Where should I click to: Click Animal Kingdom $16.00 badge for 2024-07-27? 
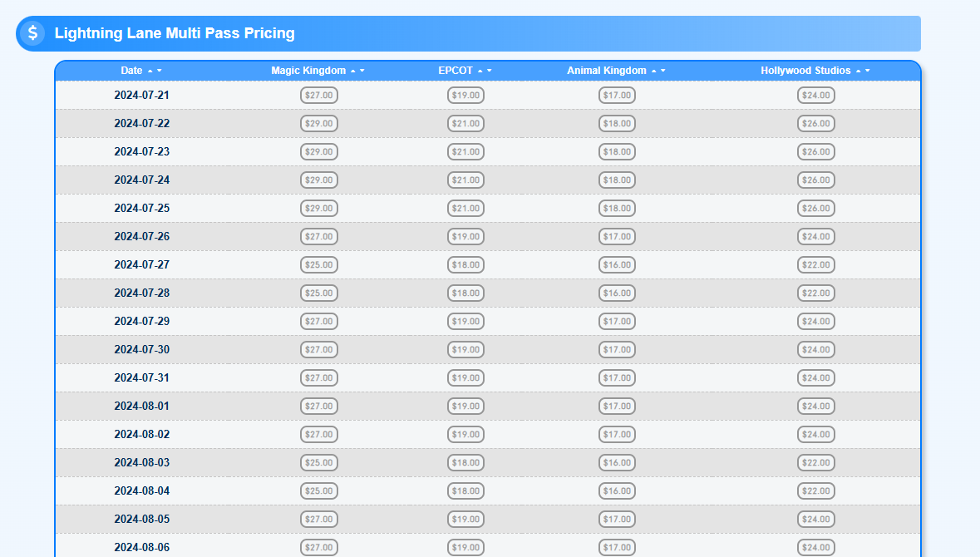pos(617,265)
